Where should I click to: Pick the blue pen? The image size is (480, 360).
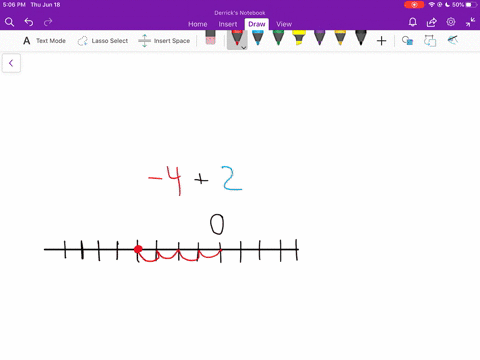point(258,38)
